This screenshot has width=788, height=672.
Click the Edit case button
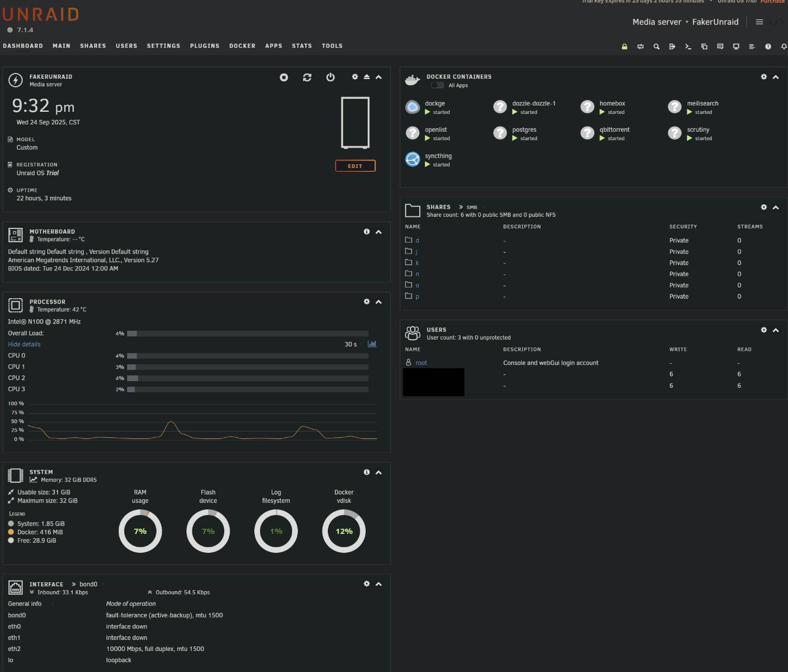[355, 166]
